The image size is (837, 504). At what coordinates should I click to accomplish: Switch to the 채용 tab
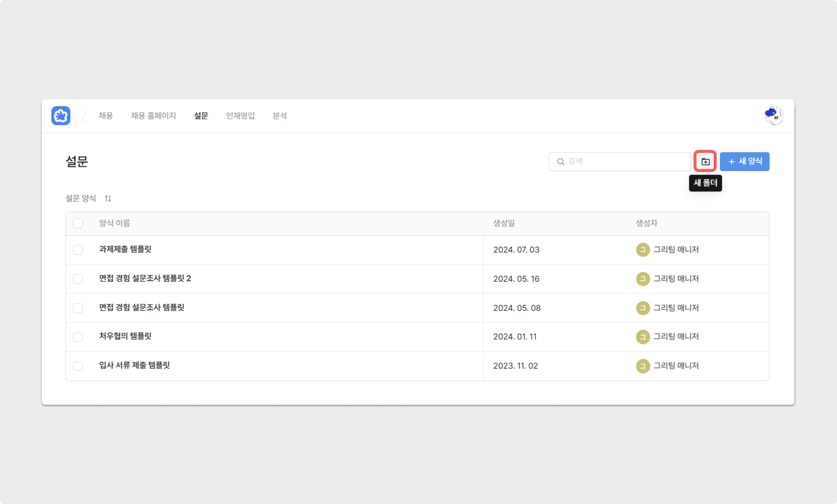[x=105, y=116]
